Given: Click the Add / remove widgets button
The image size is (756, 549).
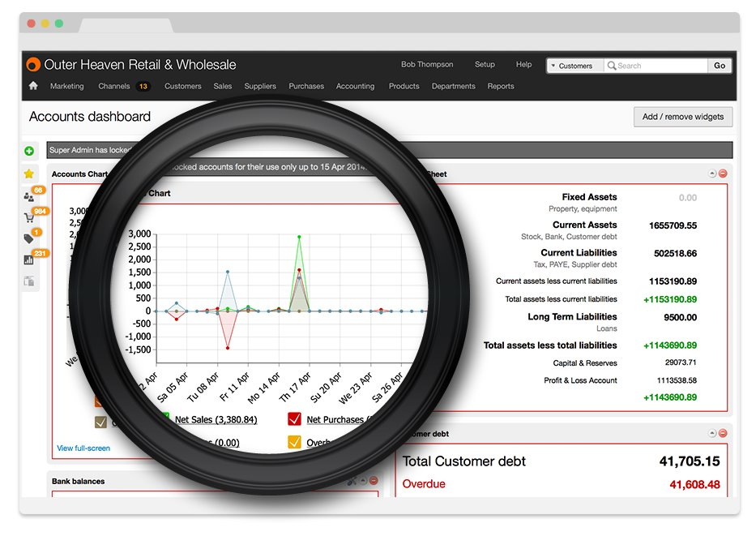Looking at the screenshot, I should coord(682,117).
